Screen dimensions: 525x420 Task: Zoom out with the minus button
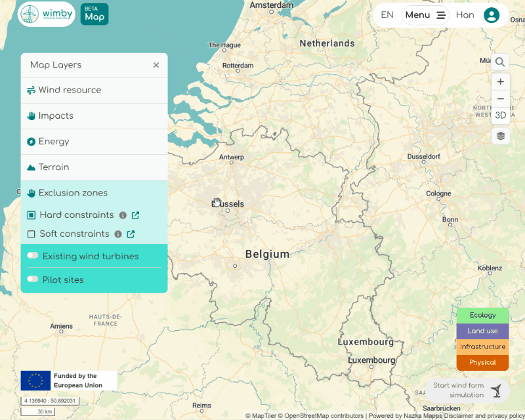pyautogui.click(x=500, y=99)
